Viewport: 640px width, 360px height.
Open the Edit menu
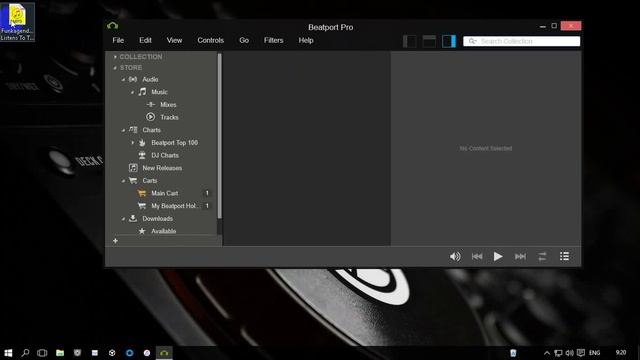(145, 40)
